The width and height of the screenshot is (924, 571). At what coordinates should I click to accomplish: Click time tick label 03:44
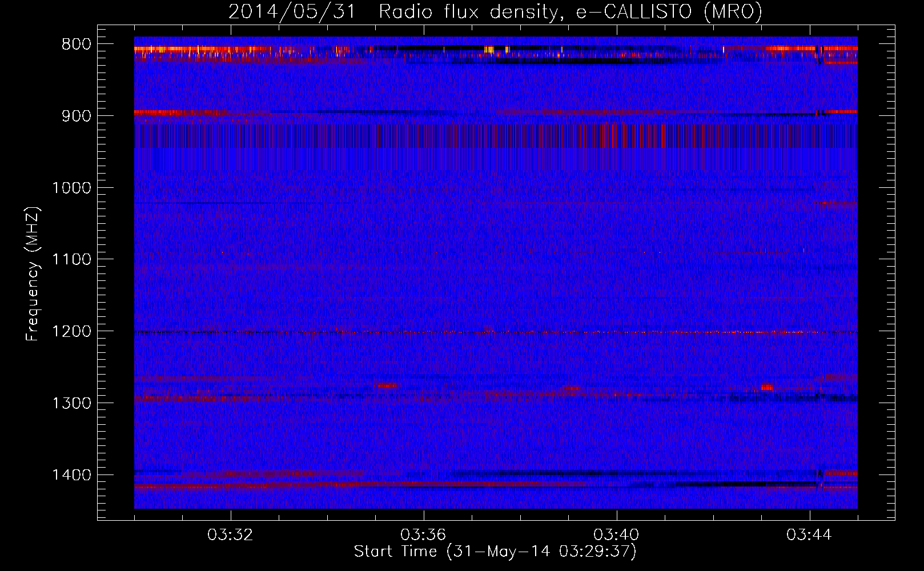tap(809, 535)
